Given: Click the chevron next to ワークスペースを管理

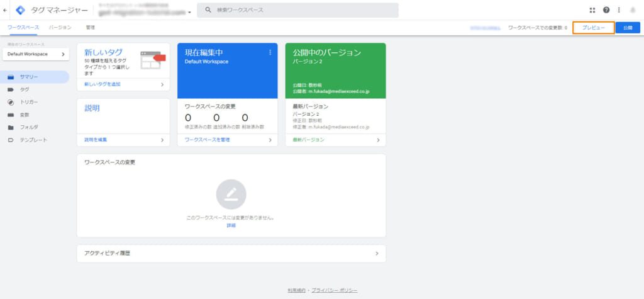Looking at the screenshot, I should point(270,140).
